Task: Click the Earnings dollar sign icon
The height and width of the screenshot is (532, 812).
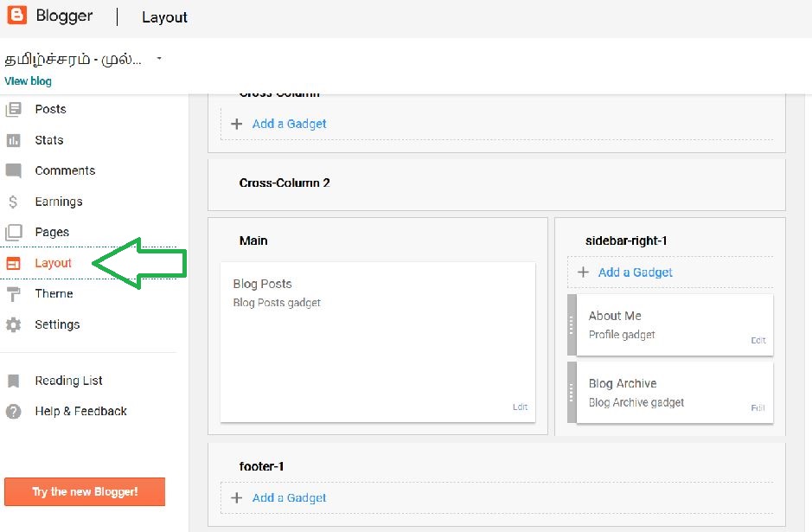Action: pos(14,202)
